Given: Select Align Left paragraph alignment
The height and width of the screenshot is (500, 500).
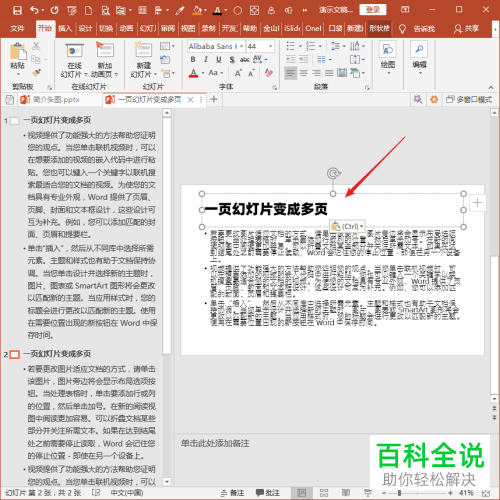Looking at the screenshot, I should pos(291,73).
